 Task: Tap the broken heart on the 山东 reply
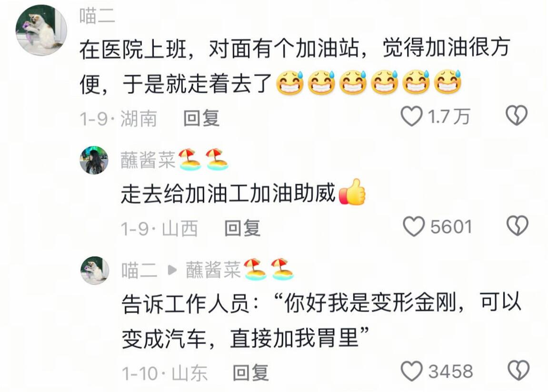click(x=518, y=371)
